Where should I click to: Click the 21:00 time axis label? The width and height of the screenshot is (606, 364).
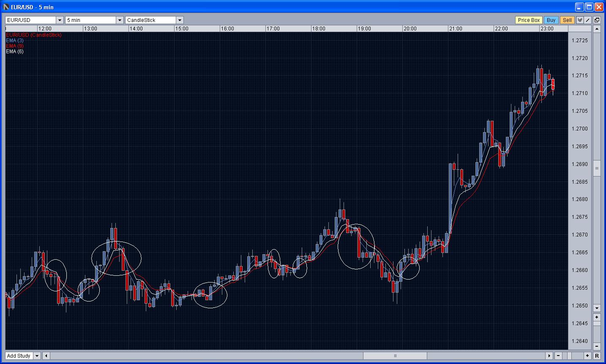point(456,29)
